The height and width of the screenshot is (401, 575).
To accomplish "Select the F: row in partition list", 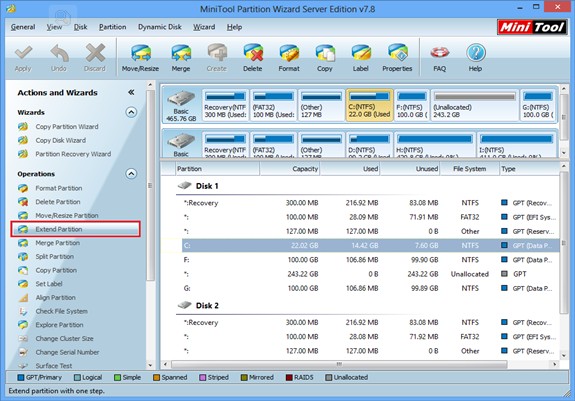I will tap(370, 260).
